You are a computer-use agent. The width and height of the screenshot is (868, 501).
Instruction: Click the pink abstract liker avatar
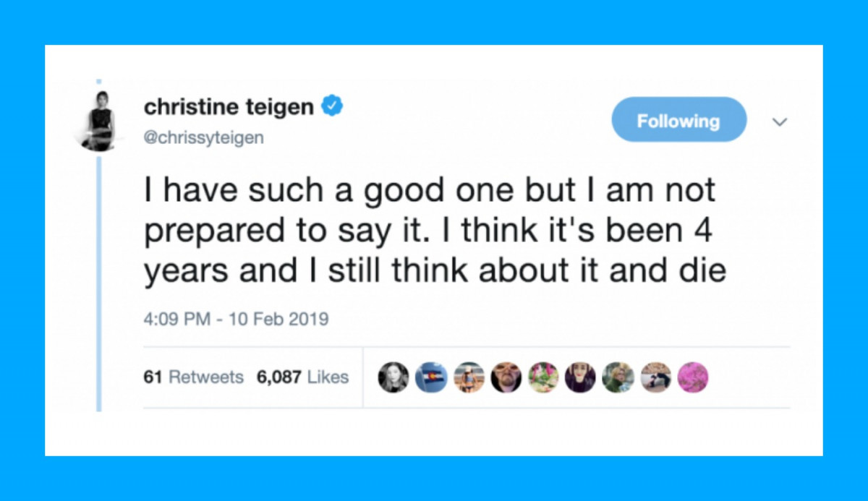[x=693, y=377]
